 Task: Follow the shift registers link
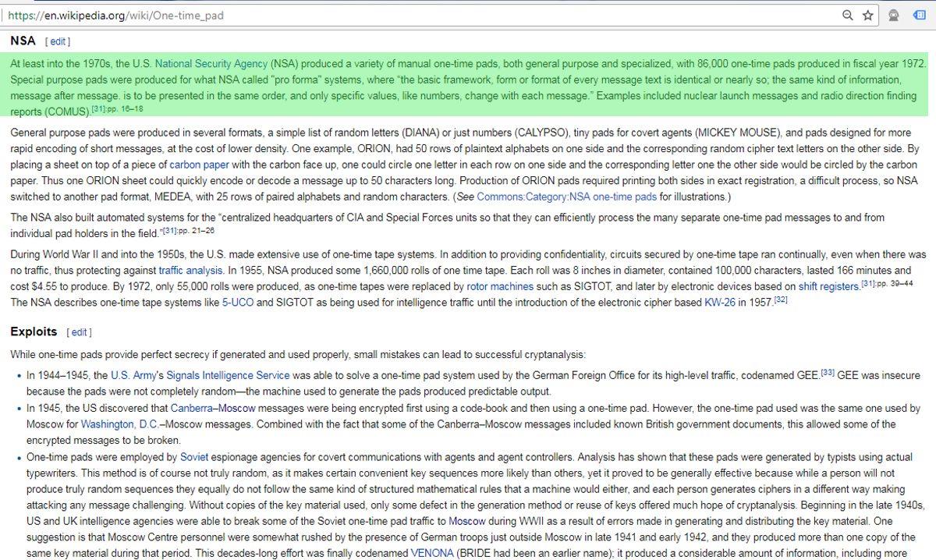click(828, 286)
